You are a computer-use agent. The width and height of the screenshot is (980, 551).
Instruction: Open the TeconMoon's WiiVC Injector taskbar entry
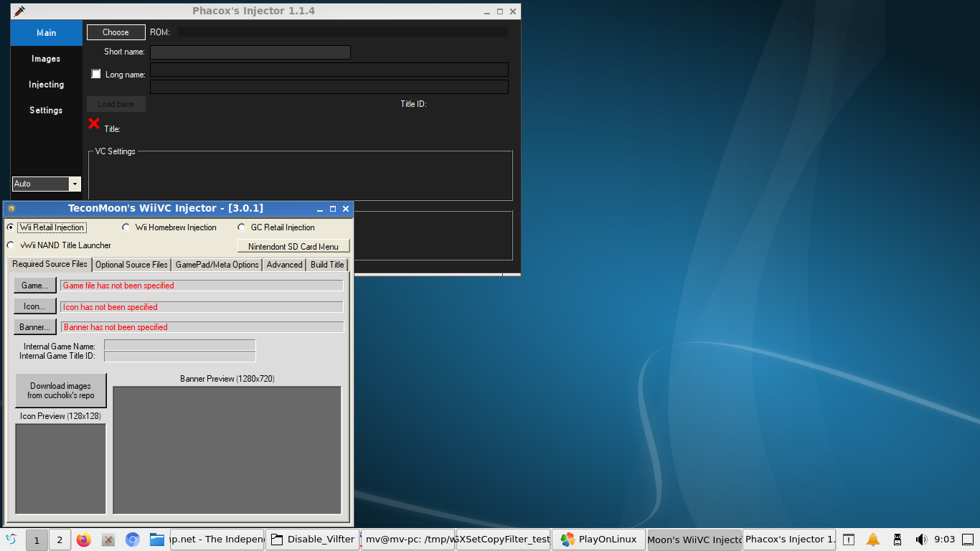click(x=694, y=540)
